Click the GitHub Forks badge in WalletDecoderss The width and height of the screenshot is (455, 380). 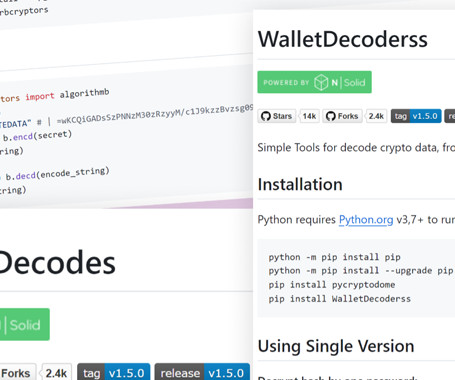tap(342, 116)
